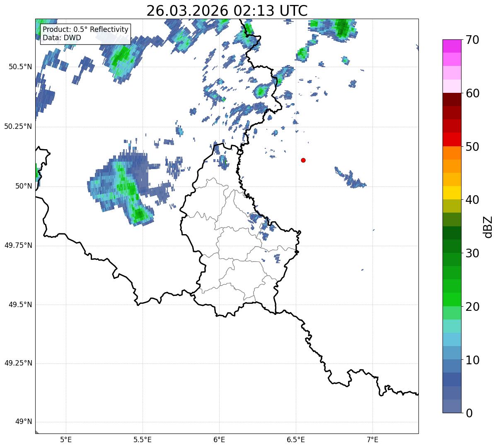Click the 5°E longitude label

click(x=66, y=439)
